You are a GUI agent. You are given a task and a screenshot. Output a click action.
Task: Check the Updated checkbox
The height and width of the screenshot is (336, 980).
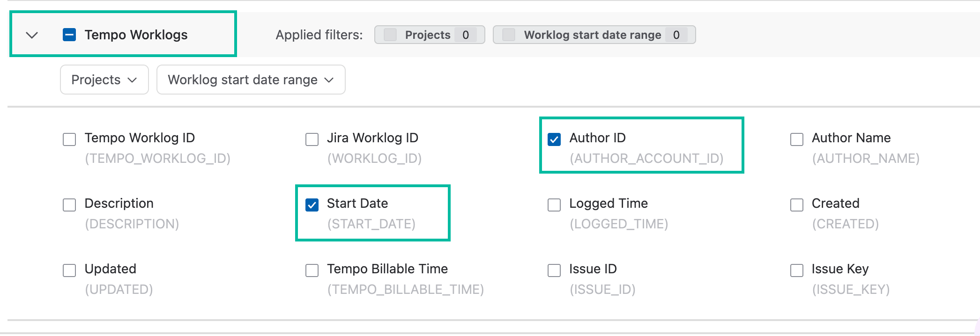tap(69, 270)
